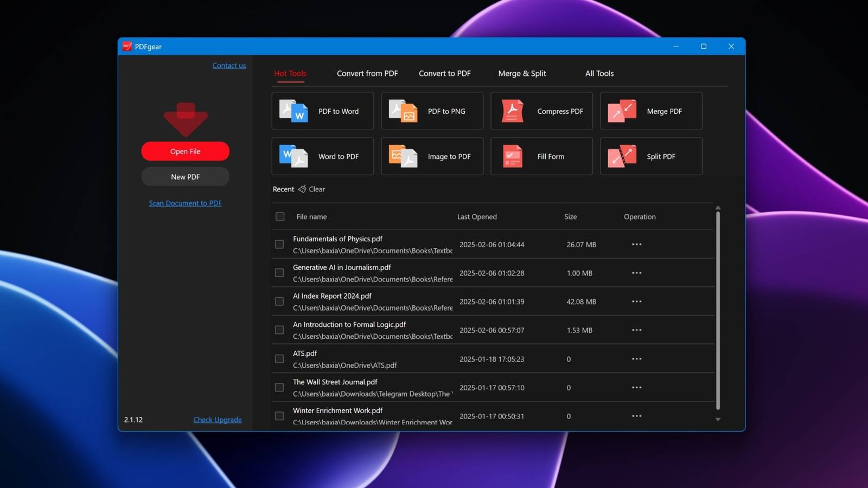The image size is (868, 488).
Task: Open operations menu for The Wall Street Journal.pdf
Action: 636,387
